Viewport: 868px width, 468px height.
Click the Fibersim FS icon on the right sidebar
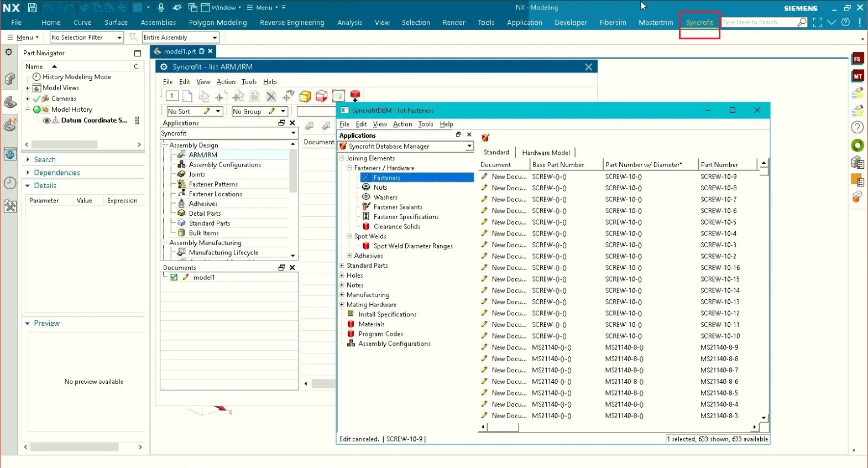[857, 59]
